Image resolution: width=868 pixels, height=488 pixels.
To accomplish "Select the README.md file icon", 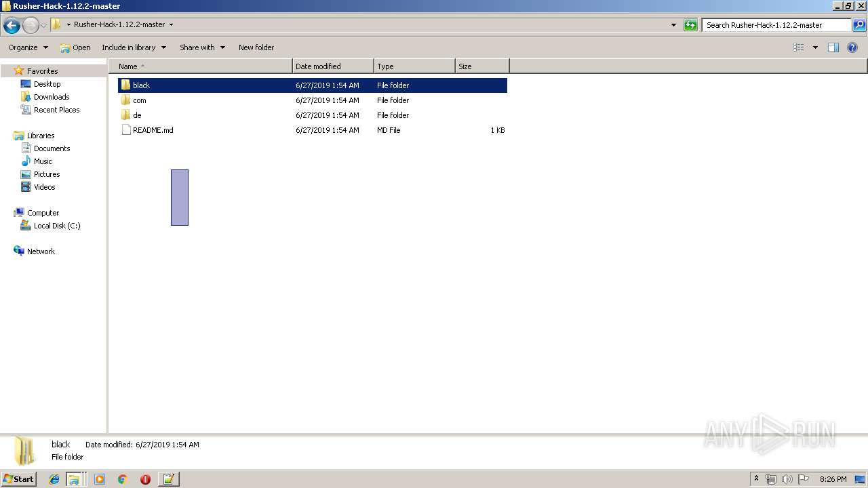I will pyautogui.click(x=125, y=130).
